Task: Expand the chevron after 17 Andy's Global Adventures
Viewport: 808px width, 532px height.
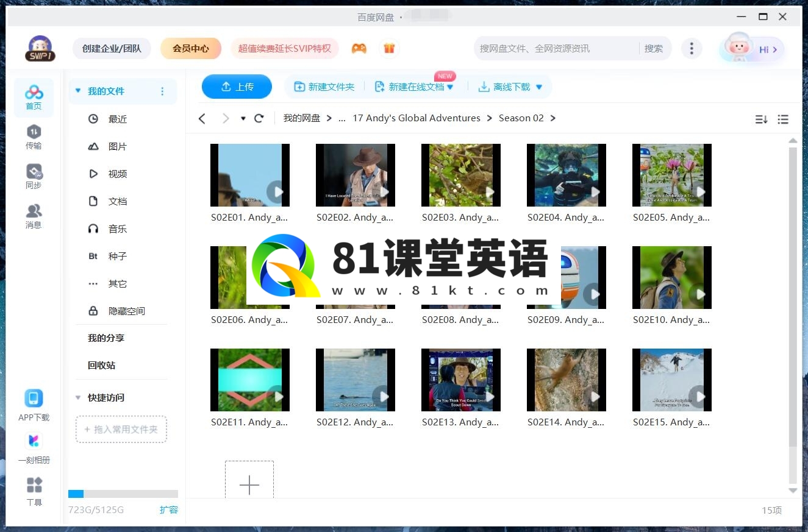Action: 489,118
